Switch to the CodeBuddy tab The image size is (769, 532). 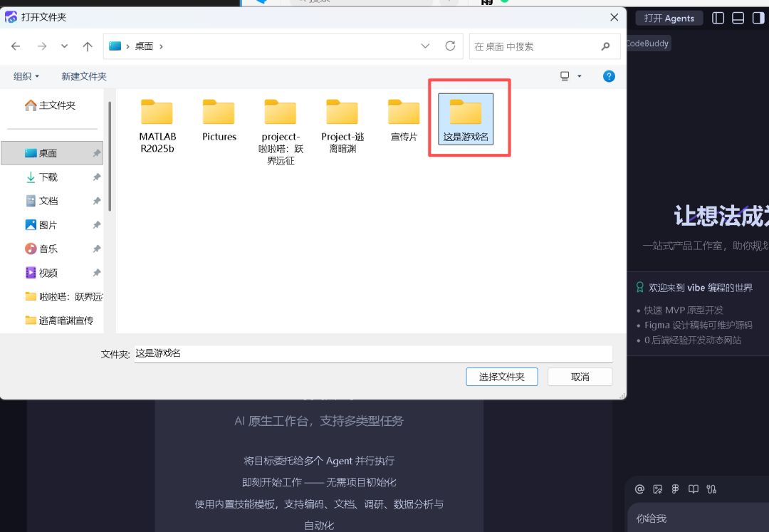(x=648, y=43)
